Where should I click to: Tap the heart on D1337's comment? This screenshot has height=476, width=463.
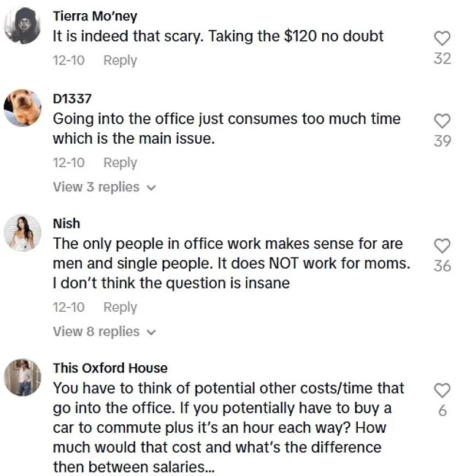tap(442, 120)
